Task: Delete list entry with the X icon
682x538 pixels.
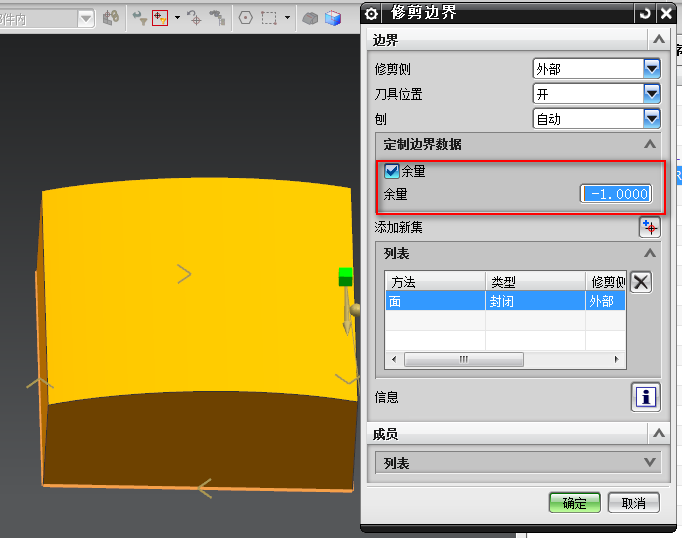Action: (x=641, y=282)
